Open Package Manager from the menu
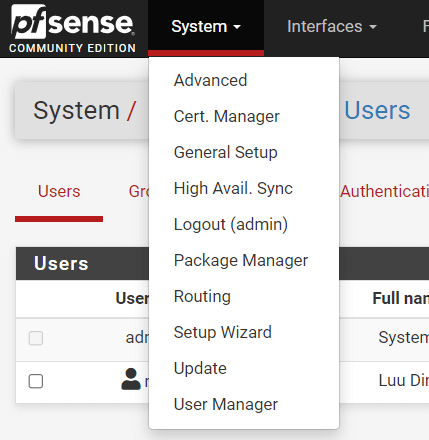The height and width of the screenshot is (440, 429). pyautogui.click(x=241, y=260)
